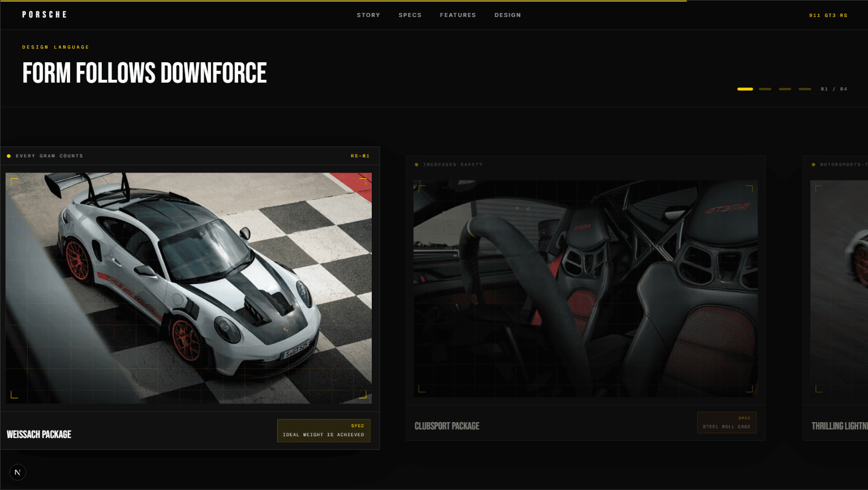Click the Weissach Package title

[39, 435]
